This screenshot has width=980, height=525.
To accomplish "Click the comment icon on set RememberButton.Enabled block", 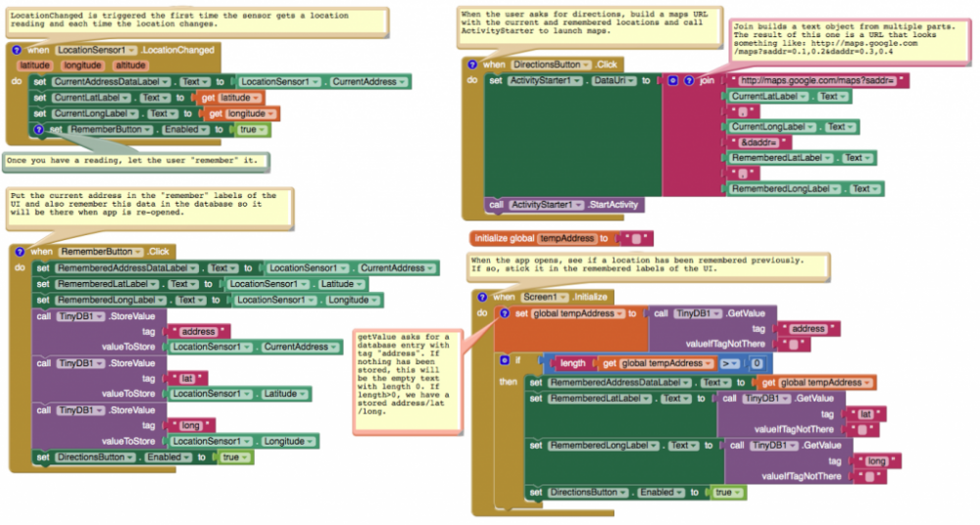I will coord(39,129).
